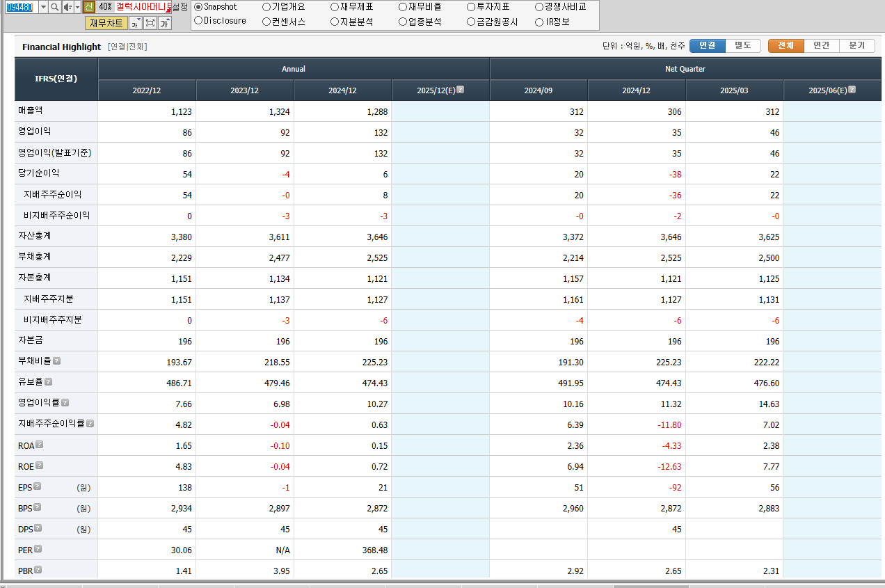Click the green 신 badge icon
Viewport: 885px width, 588px height.
pyautogui.click(x=88, y=7)
